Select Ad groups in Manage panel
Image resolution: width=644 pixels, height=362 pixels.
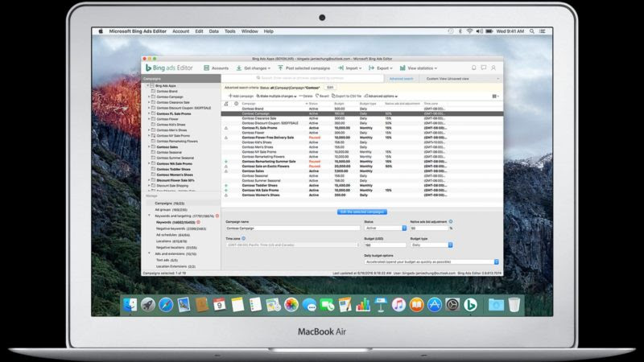(x=171, y=210)
